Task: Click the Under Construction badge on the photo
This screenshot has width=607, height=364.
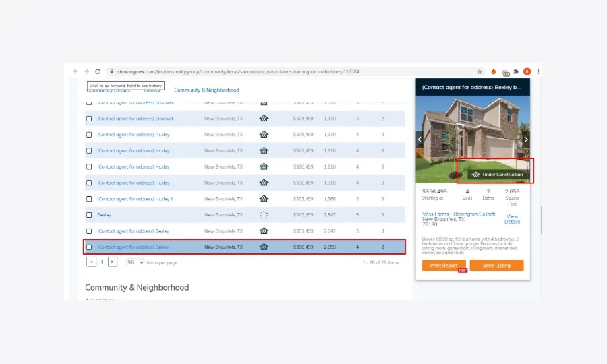Action: [498, 175]
